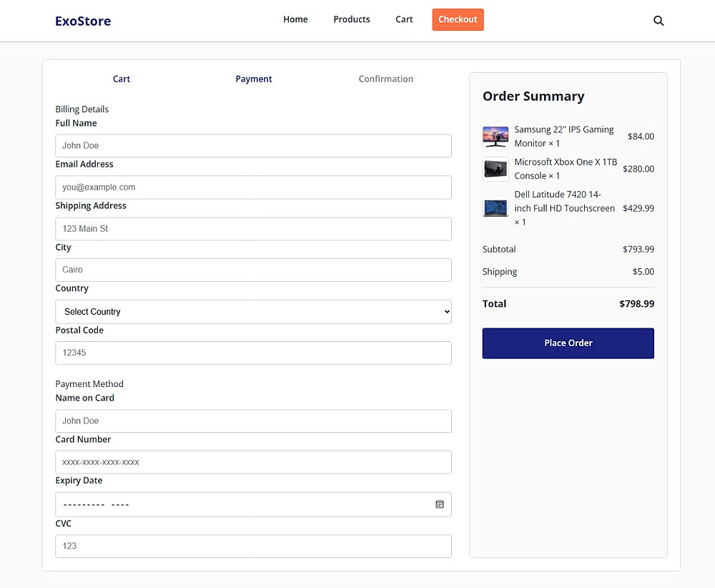715x588 pixels.
Task: Click the Billing Details heading
Action: pos(82,109)
